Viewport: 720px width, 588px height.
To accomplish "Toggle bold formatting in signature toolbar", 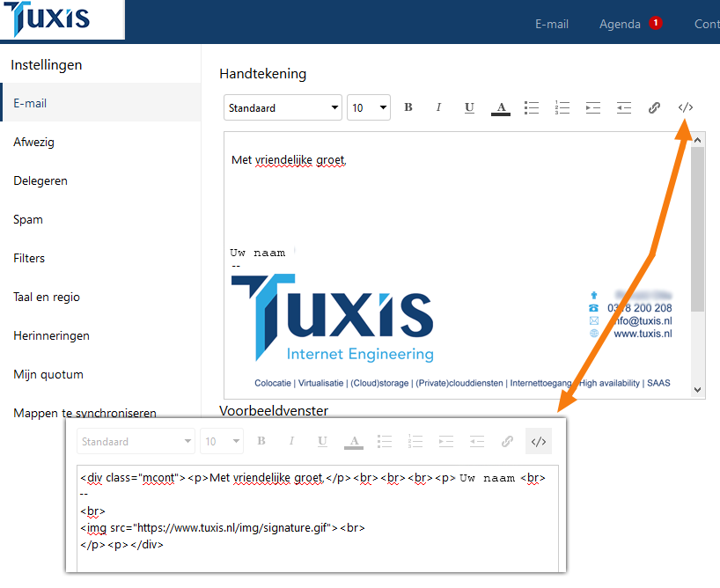I will 408,107.
